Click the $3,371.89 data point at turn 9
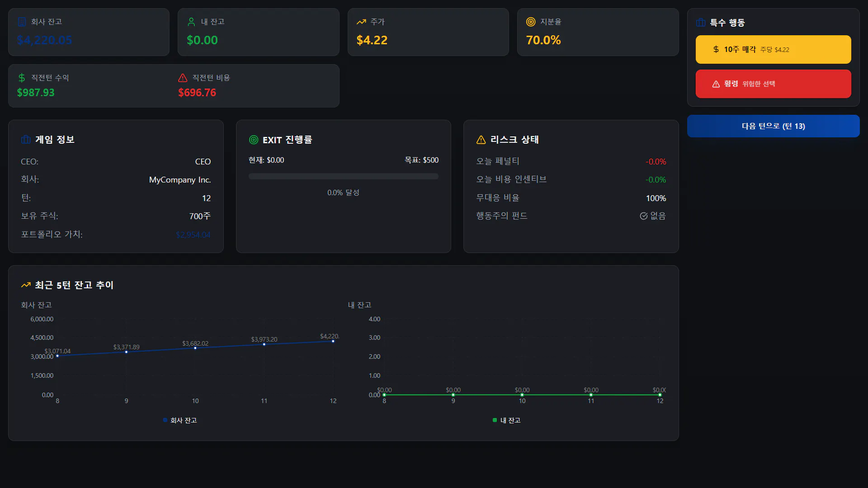The width and height of the screenshot is (868, 488). (x=126, y=352)
